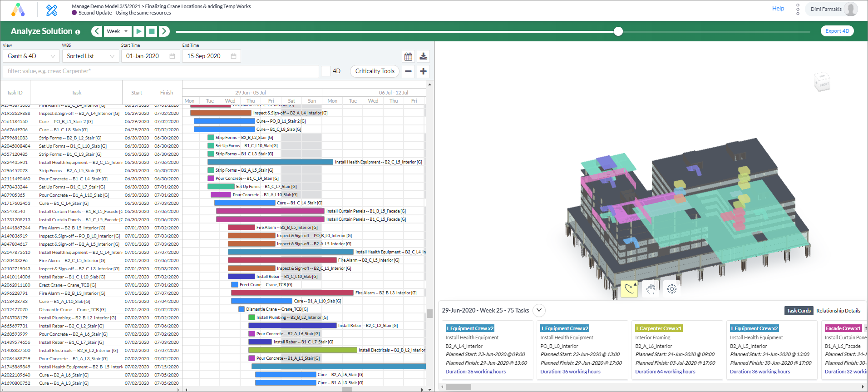The height and width of the screenshot is (392, 868).
Task: Step forward to the next week
Action: point(164,31)
